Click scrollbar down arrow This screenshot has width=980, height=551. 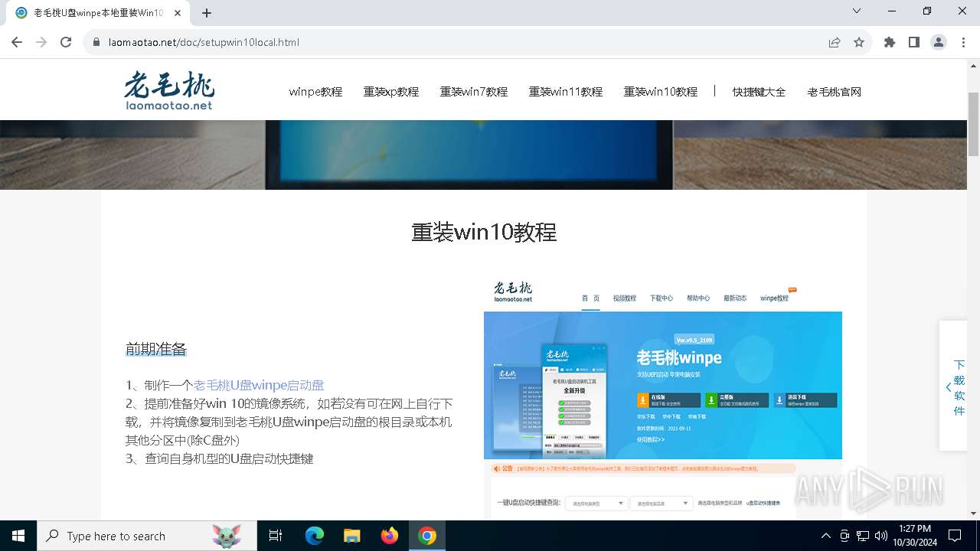(973, 514)
